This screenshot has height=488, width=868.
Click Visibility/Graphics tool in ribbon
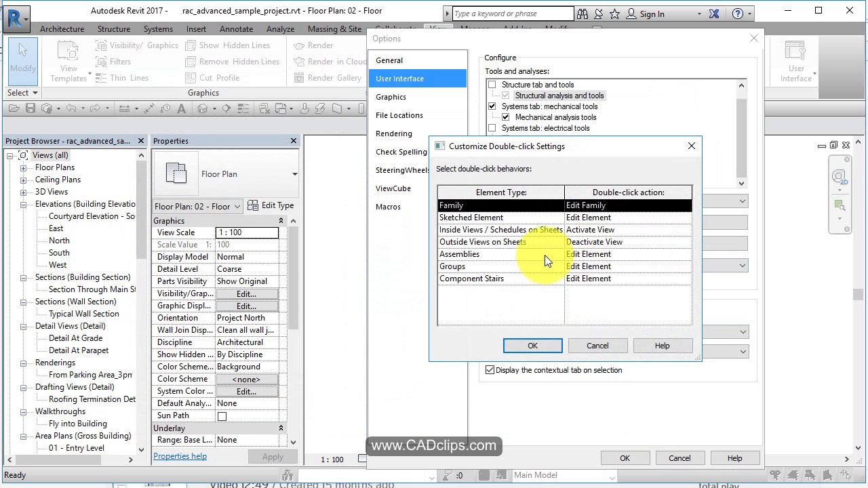click(137, 45)
